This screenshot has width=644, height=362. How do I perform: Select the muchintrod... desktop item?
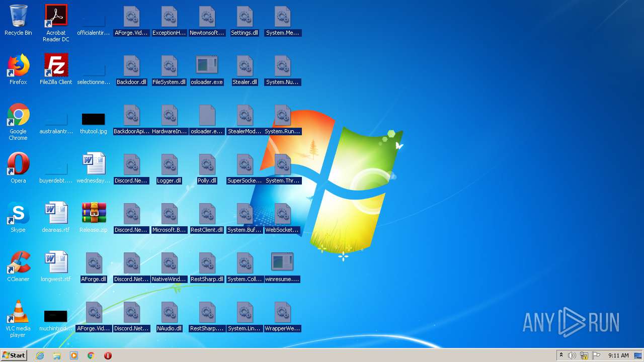[x=56, y=321]
